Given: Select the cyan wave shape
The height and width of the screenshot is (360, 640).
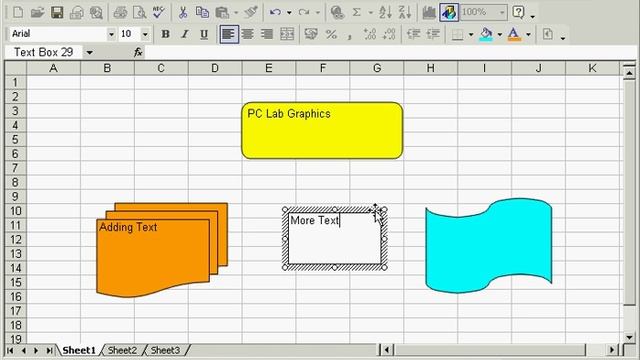Looking at the screenshot, I should [x=489, y=245].
